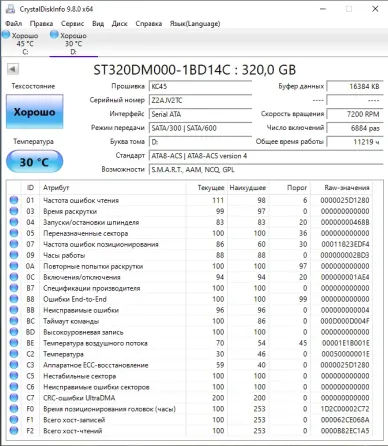Screen dimensions: 388x446
Task: Open the Язык(Language) menu
Action: (195, 24)
